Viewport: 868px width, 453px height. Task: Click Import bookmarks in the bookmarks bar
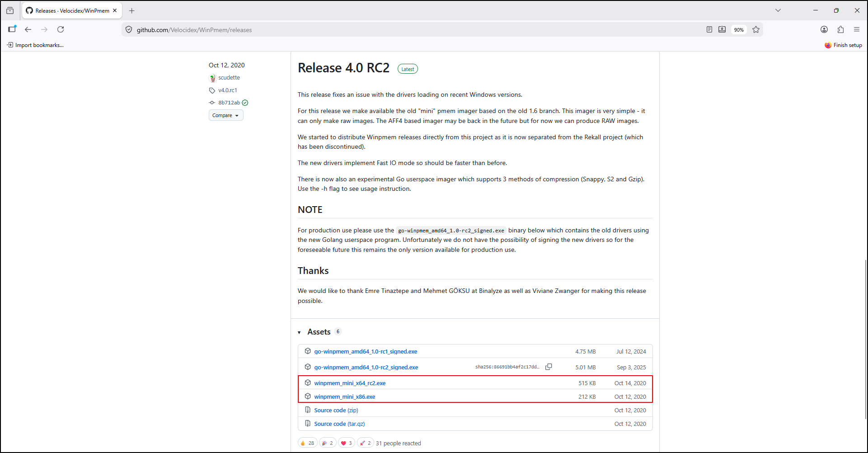pos(35,45)
